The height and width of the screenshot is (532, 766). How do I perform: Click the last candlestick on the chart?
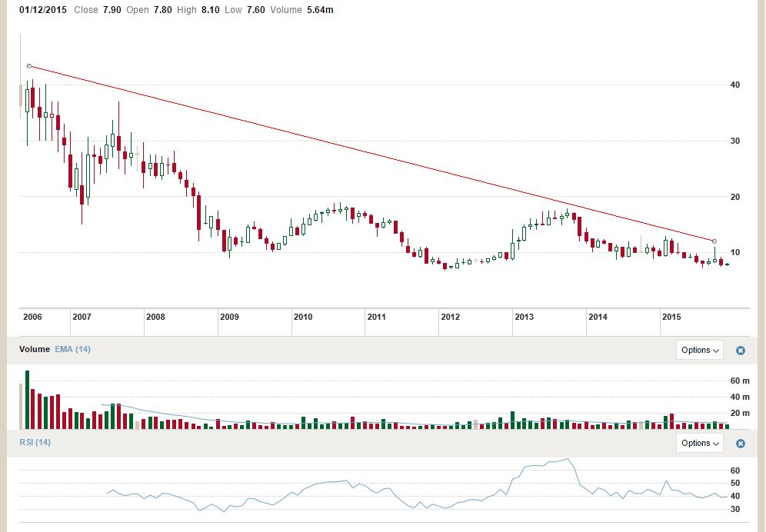click(727, 264)
